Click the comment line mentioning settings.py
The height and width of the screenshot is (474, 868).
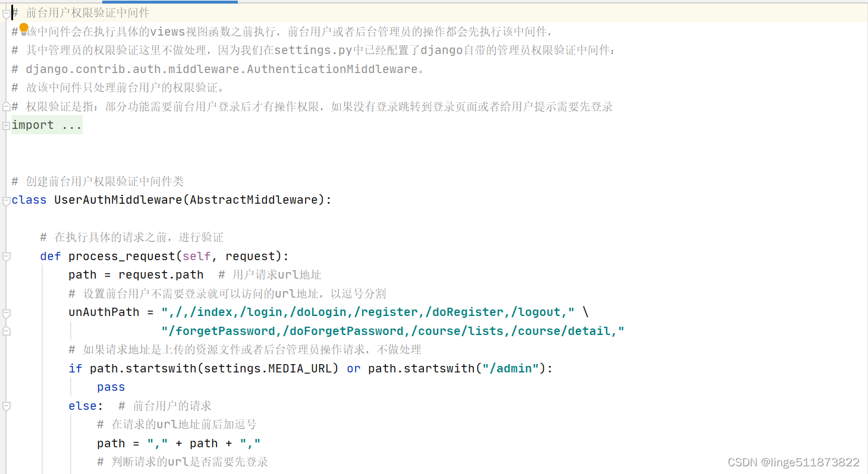pyautogui.click(x=314, y=50)
